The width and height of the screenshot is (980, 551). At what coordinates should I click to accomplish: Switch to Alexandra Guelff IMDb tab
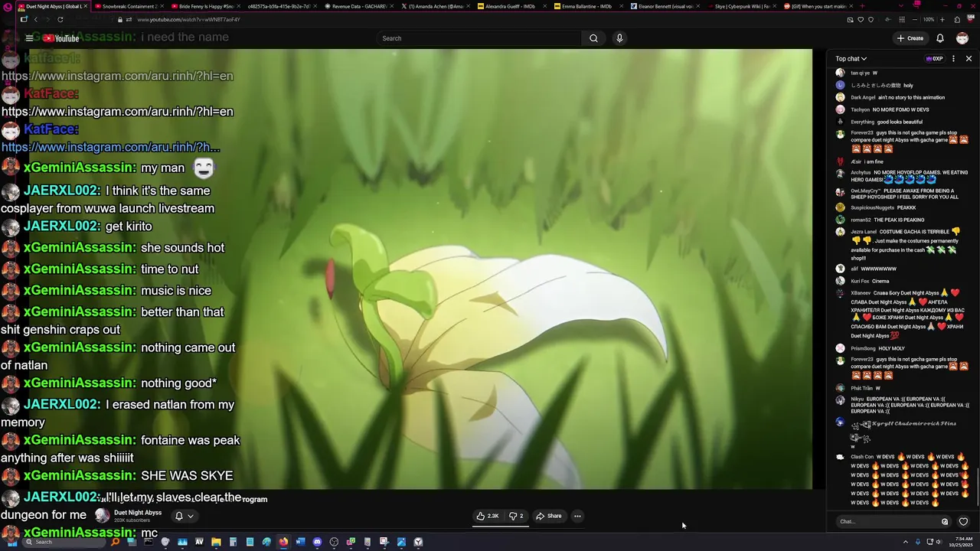(x=511, y=6)
